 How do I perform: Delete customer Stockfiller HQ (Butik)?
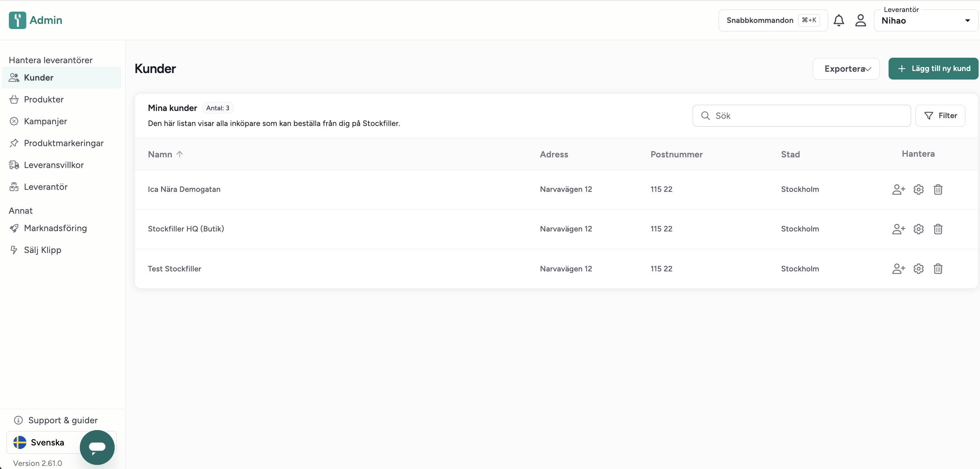coord(938,229)
